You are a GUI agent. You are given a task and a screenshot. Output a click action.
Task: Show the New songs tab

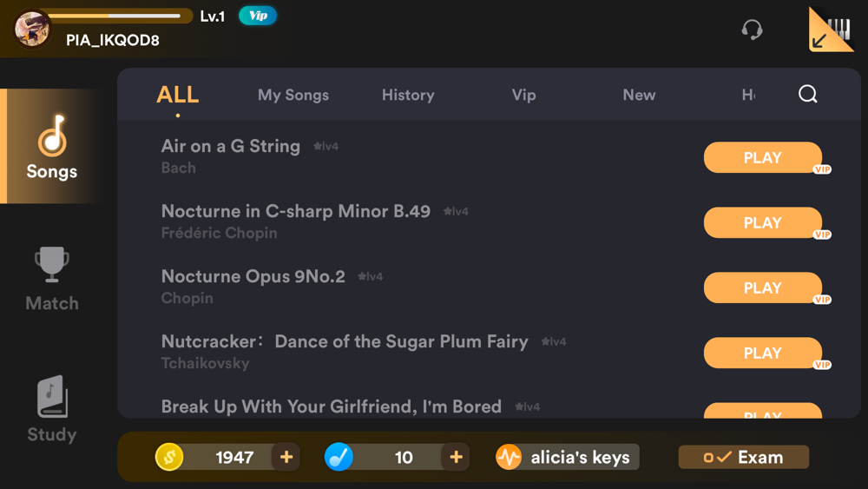[639, 95]
